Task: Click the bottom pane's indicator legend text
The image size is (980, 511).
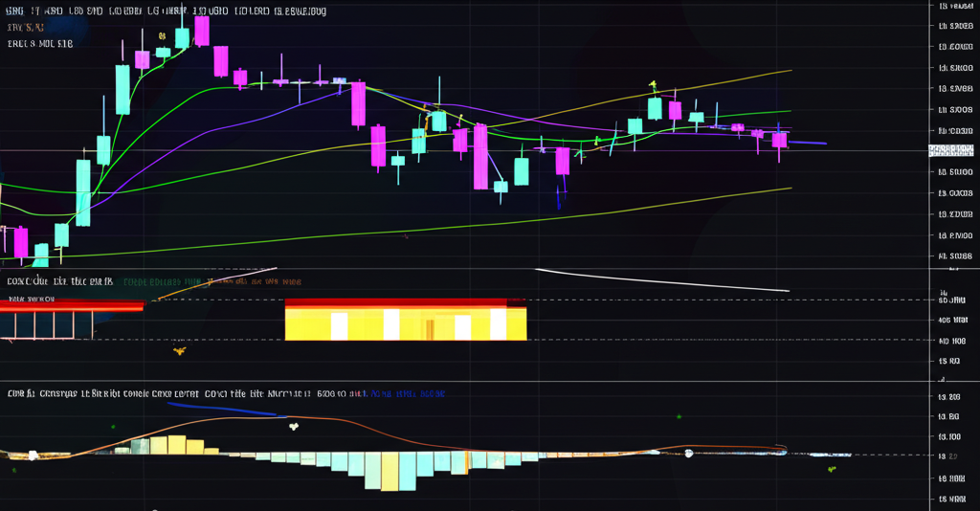Action: click(x=226, y=394)
